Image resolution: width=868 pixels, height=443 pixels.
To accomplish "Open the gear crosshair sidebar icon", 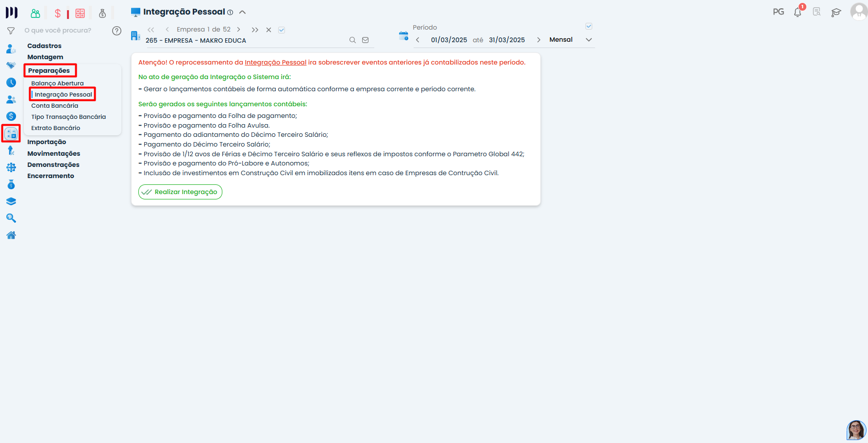I will (11, 167).
